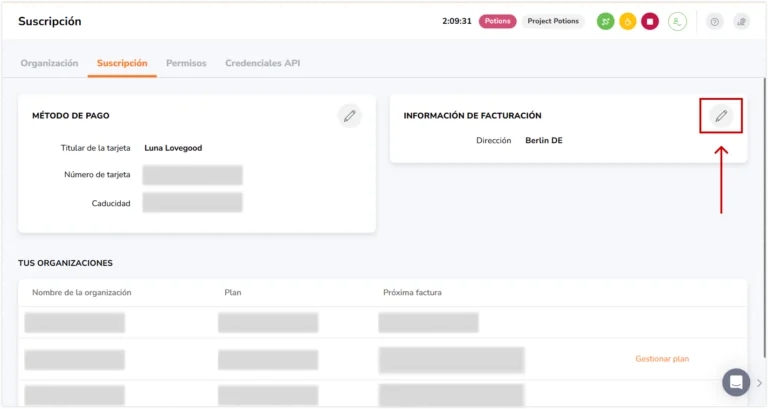Image resolution: width=768 pixels, height=409 pixels.
Task: Open the Permisos tab
Action: coord(186,63)
